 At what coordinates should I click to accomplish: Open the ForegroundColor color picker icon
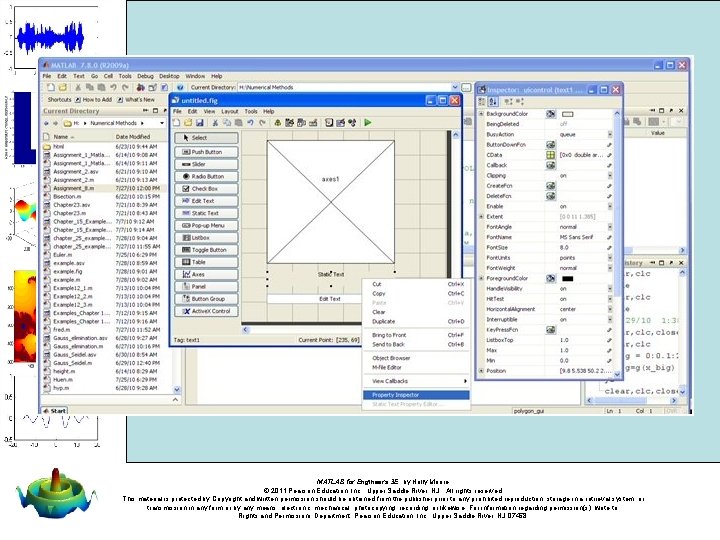click(x=551, y=278)
